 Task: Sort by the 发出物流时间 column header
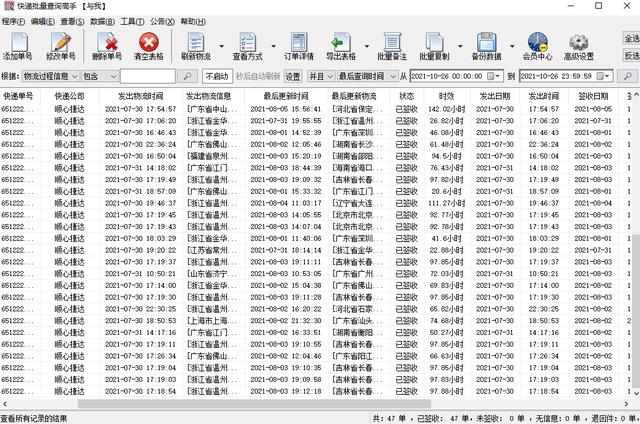pos(140,96)
